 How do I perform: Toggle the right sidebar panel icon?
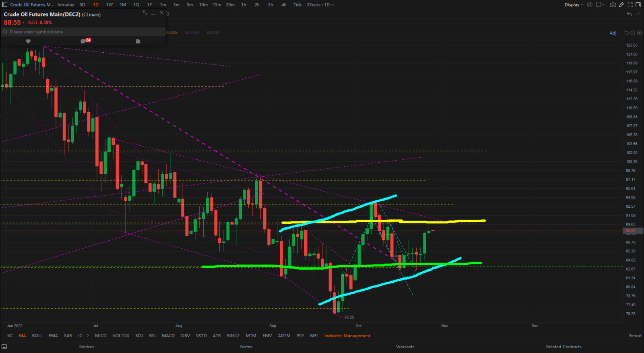click(x=638, y=5)
